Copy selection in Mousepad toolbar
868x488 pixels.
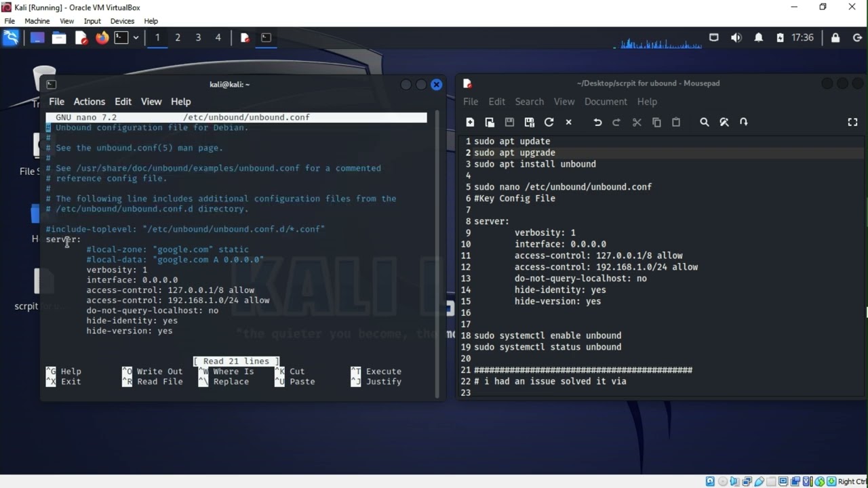(656, 122)
